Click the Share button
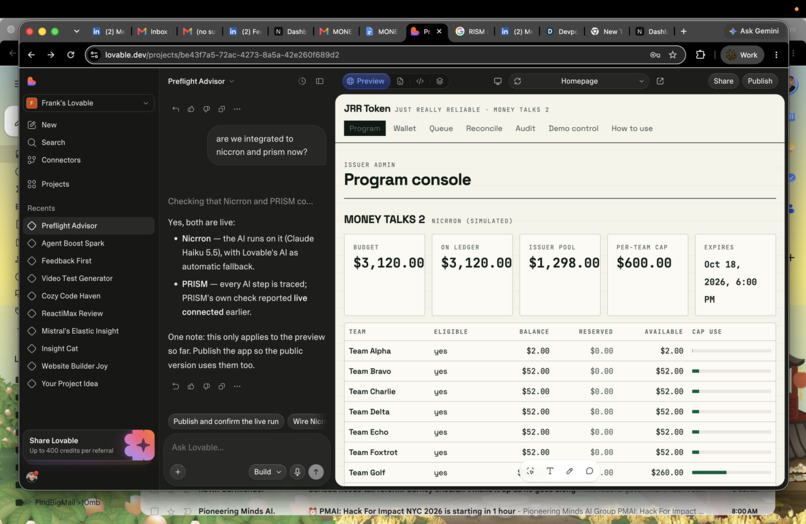 [x=723, y=81]
